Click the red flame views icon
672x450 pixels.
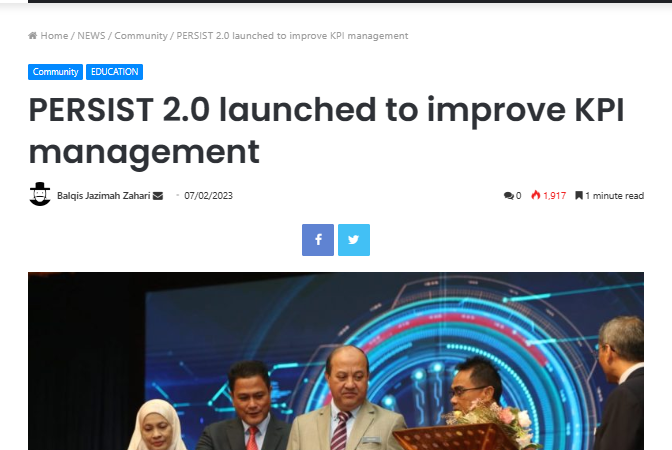coord(536,195)
